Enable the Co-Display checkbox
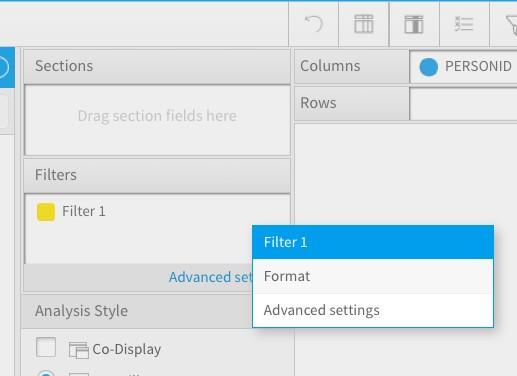The image size is (517, 376). click(x=46, y=347)
